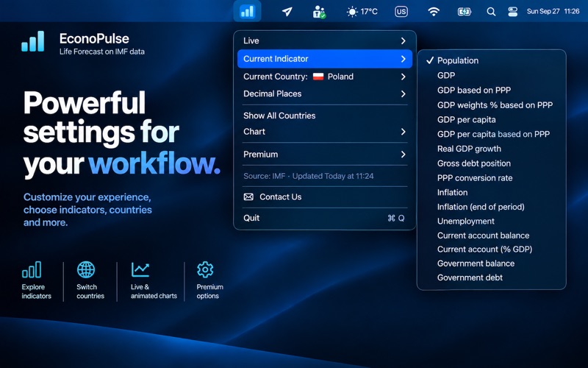Click the Source: IMF updated status line

[x=308, y=176]
